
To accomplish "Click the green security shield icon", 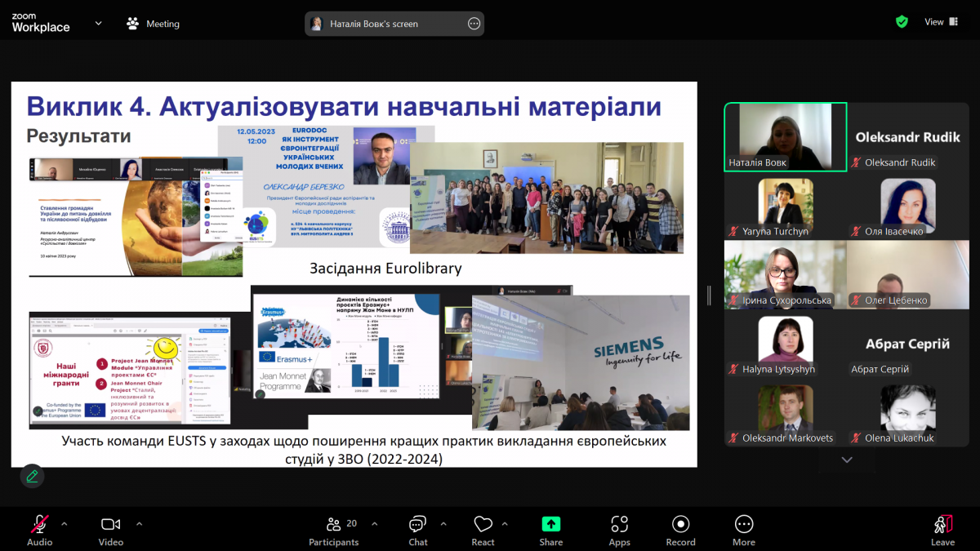I will [x=902, y=21].
